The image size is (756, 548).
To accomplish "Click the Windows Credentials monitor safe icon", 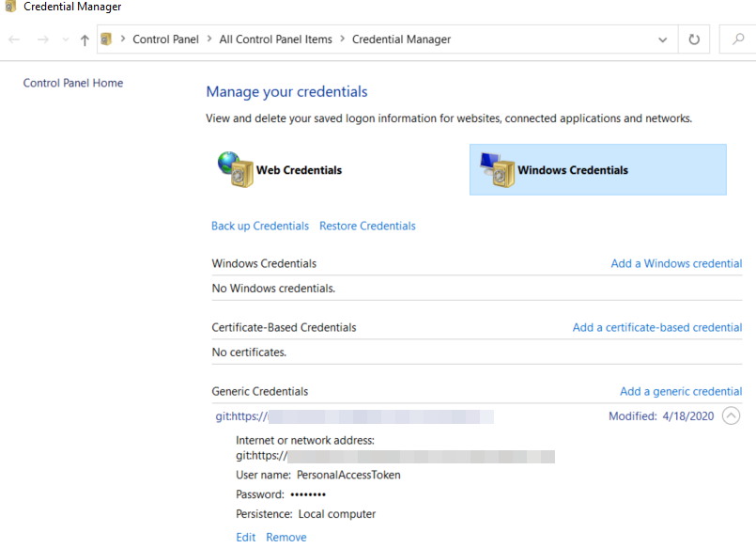I will [x=498, y=169].
